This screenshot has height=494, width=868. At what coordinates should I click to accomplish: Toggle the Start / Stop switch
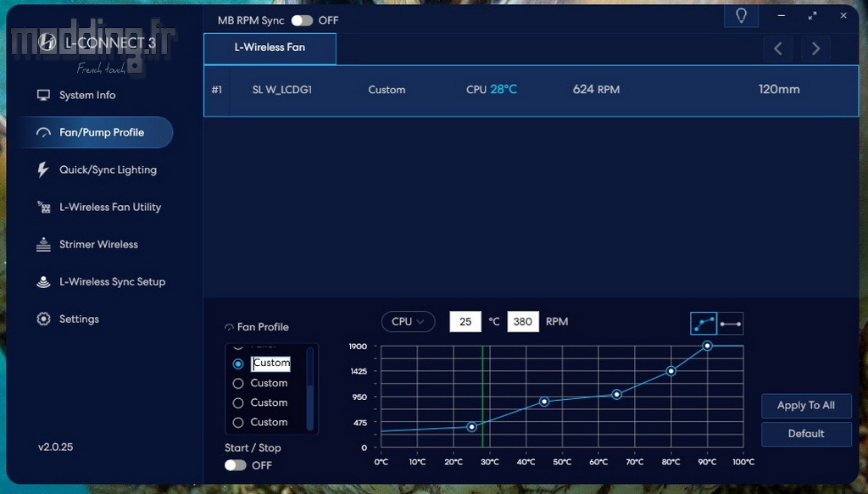(x=236, y=465)
